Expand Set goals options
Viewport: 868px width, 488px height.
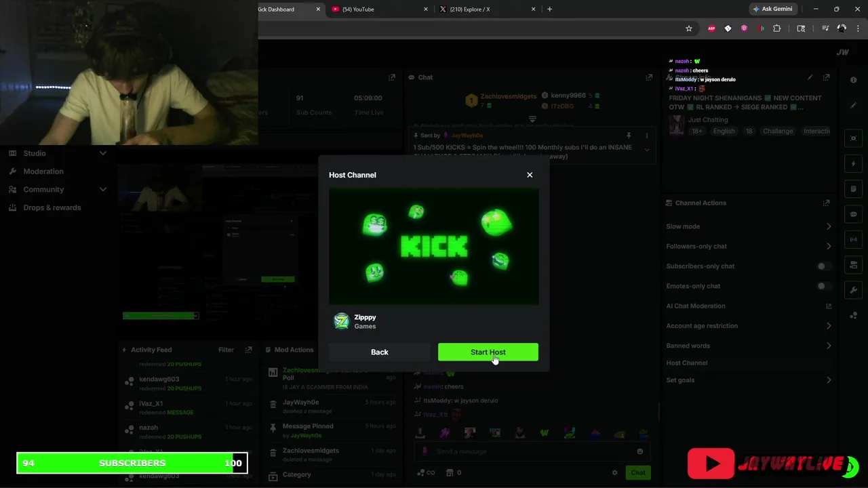(829, 380)
